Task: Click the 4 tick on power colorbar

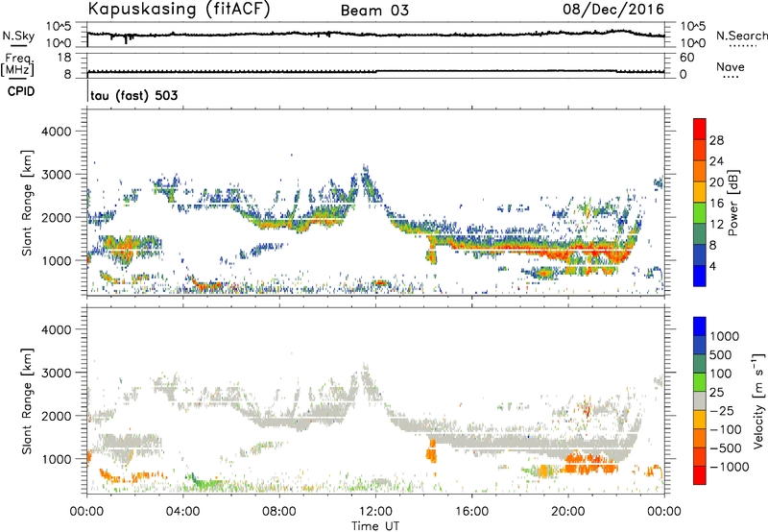Action: point(713,266)
